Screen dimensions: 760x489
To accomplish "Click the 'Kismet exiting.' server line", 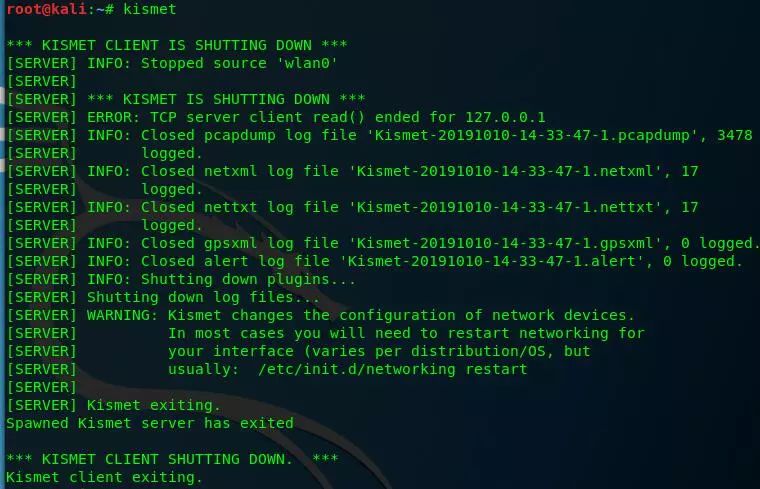I will point(154,405).
